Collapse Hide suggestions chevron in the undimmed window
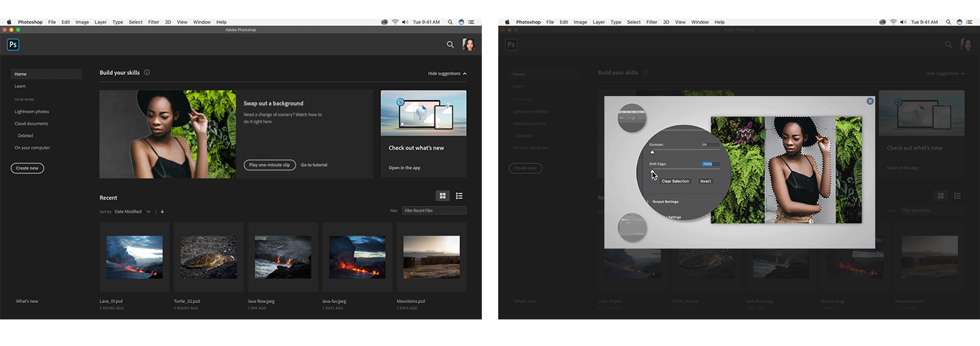The height and width of the screenshot is (346, 980). [x=465, y=73]
